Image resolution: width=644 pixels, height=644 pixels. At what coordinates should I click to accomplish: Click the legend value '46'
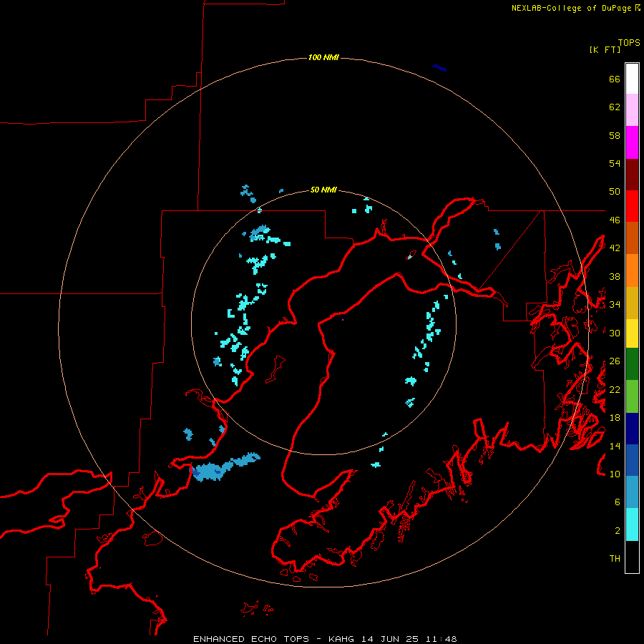coord(615,220)
